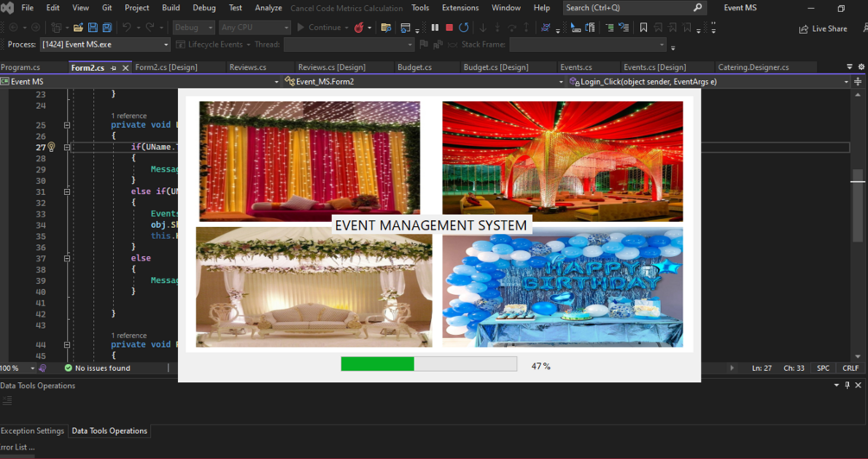Open the Event_MS.Form2 class dropdown

click(x=423, y=81)
